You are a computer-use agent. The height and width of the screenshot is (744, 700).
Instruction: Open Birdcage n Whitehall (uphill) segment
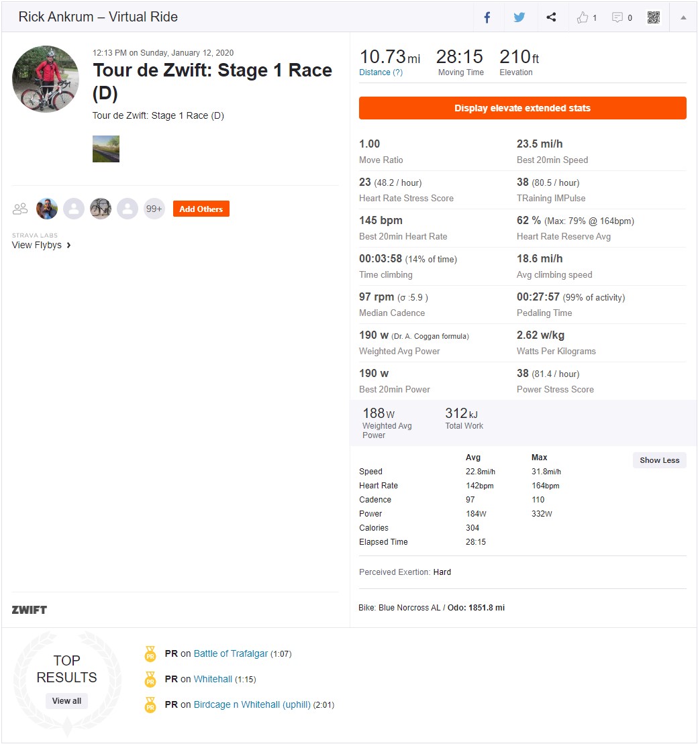coord(252,704)
